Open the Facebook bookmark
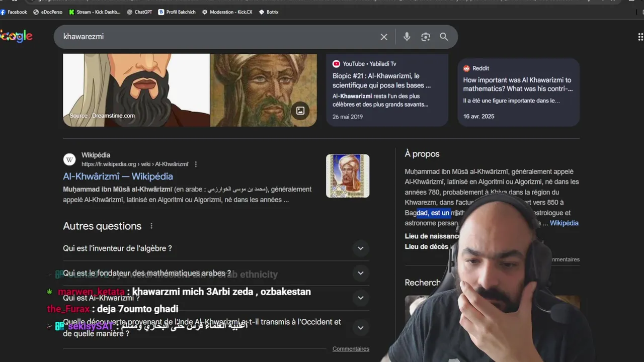Image resolution: width=644 pixels, height=362 pixels. click(x=14, y=12)
